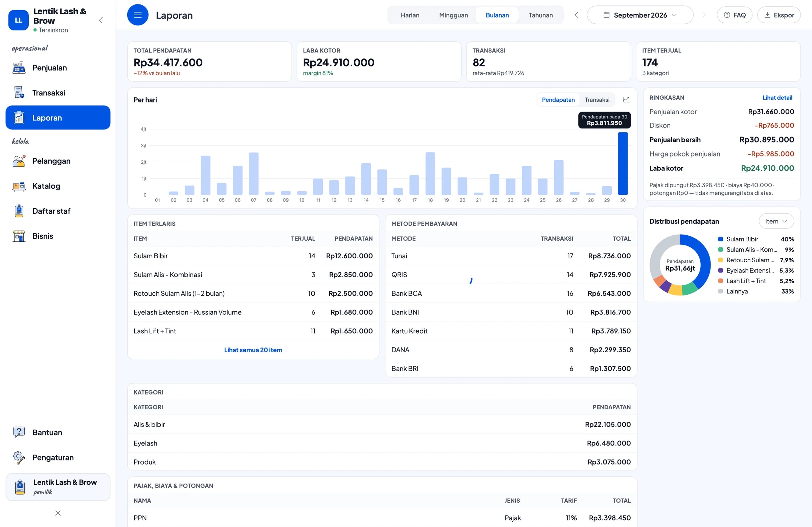812x527 pixels.
Task: Open the Lentik Lash & Brow pemilik account switcher
Action: click(x=58, y=487)
